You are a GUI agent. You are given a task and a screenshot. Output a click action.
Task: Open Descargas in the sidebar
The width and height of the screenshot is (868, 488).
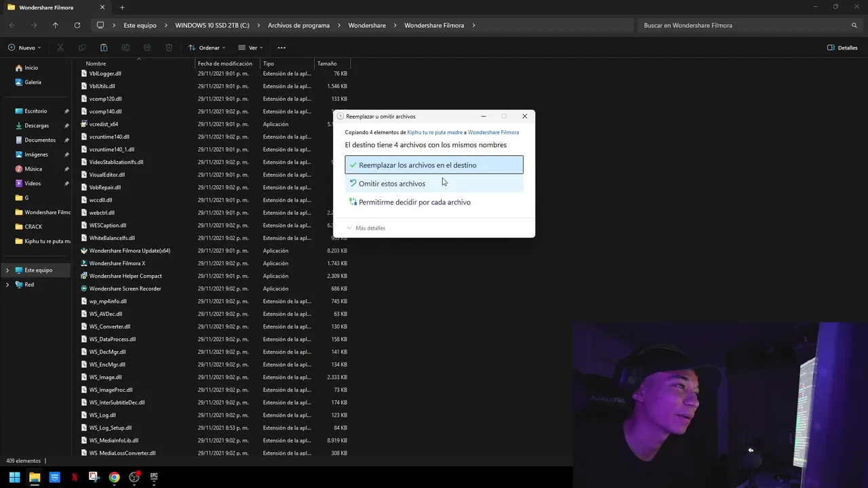tap(37, 125)
